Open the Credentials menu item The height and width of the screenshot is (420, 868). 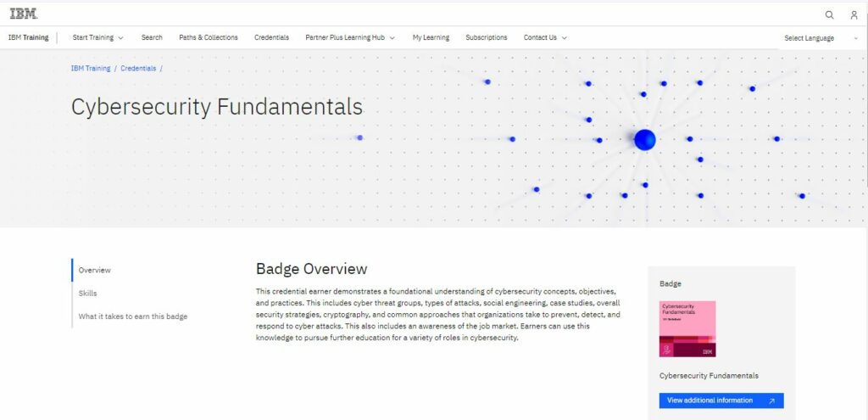[x=271, y=37]
